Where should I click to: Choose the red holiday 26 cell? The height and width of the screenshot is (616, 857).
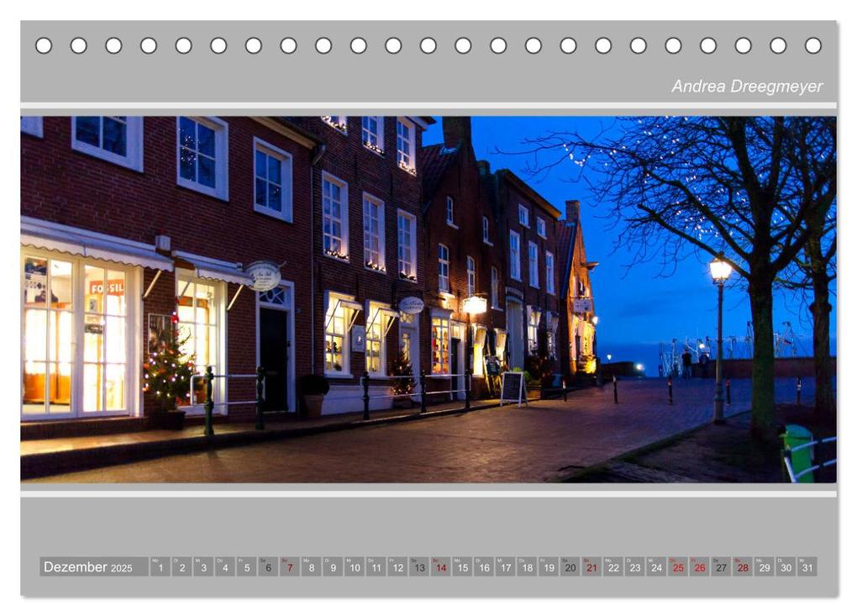(700, 566)
